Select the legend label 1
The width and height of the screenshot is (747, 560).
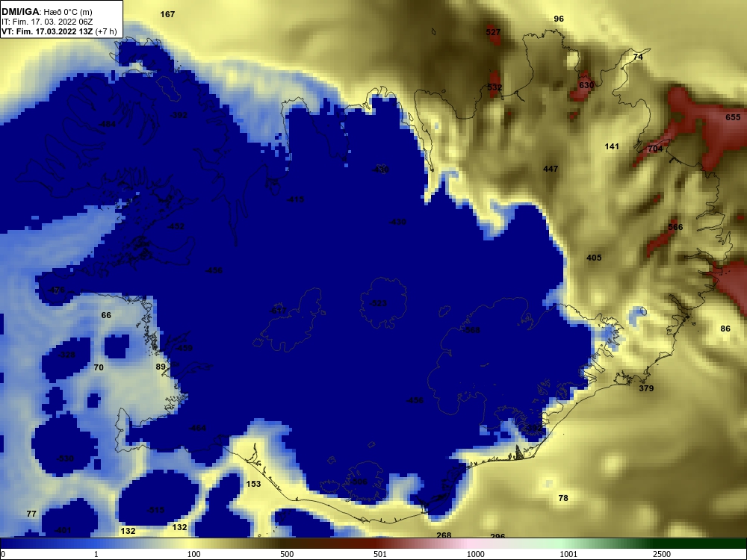tap(96, 554)
